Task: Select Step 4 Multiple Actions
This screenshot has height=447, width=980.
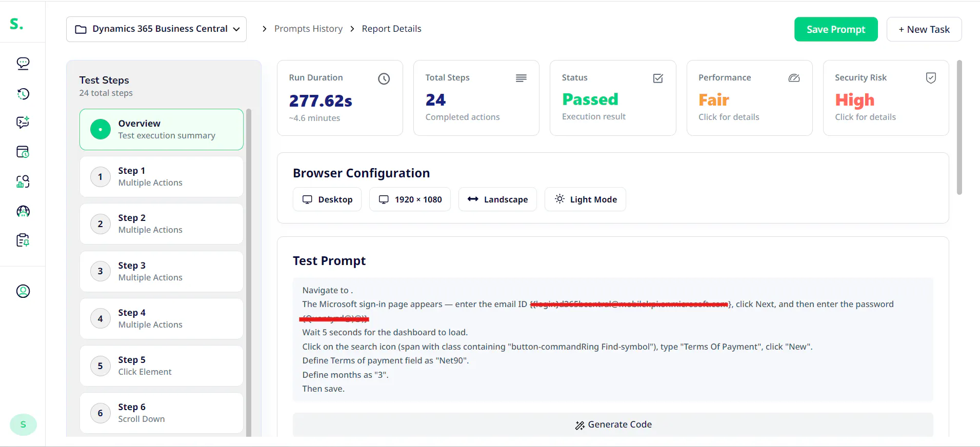Action: click(x=162, y=318)
